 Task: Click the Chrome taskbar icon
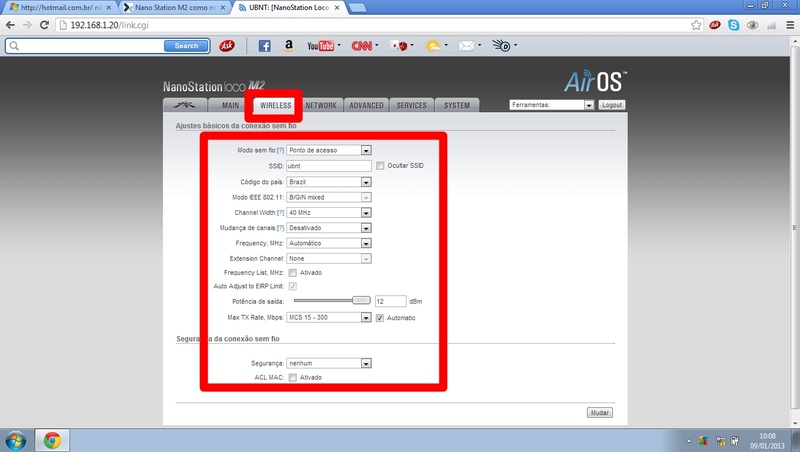point(52,440)
